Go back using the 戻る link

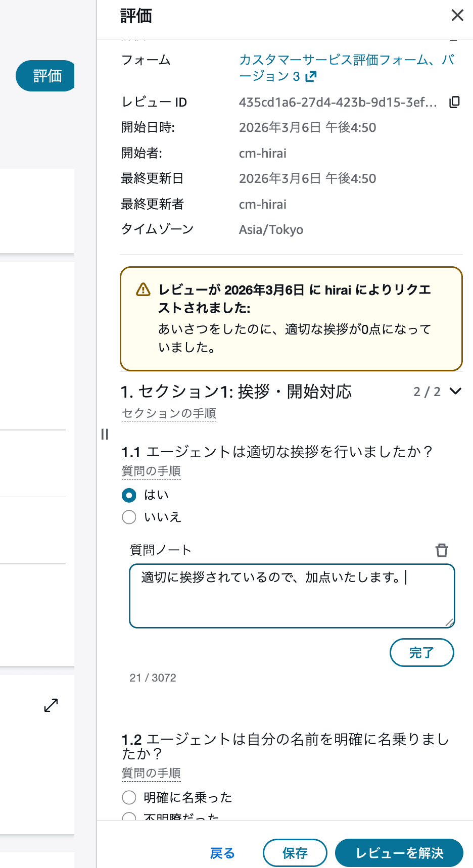tap(222, 853)
